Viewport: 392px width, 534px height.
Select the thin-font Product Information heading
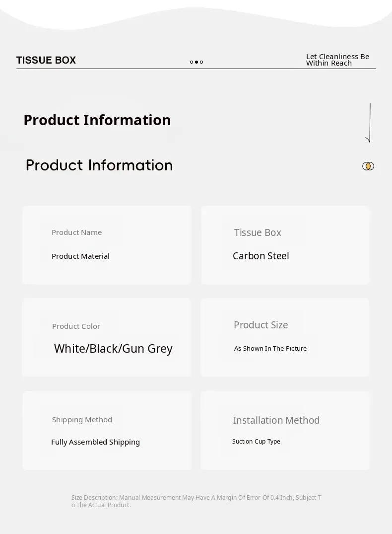click(x=99, y=165)
